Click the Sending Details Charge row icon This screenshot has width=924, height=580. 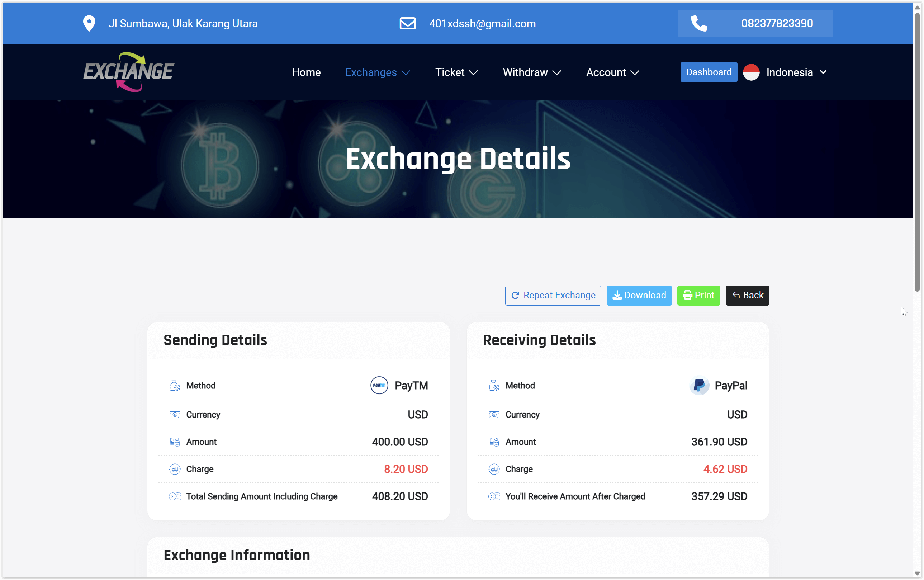(175, 469)
